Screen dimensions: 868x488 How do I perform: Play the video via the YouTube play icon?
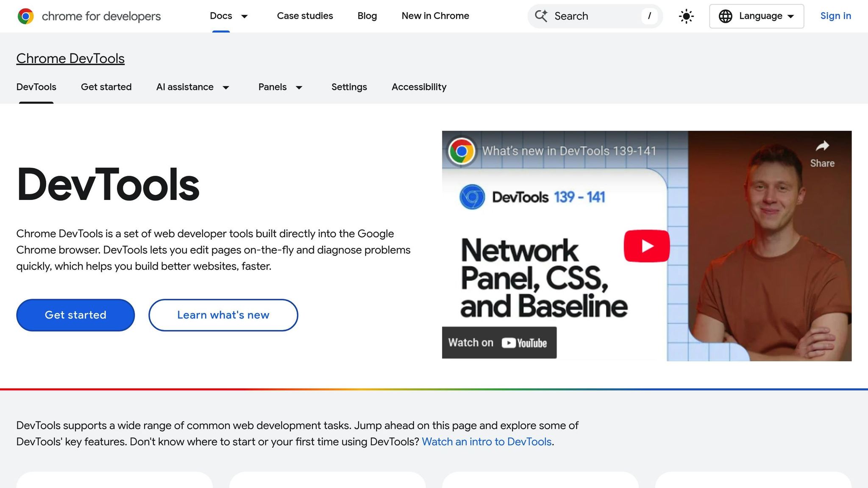point(646,246)
